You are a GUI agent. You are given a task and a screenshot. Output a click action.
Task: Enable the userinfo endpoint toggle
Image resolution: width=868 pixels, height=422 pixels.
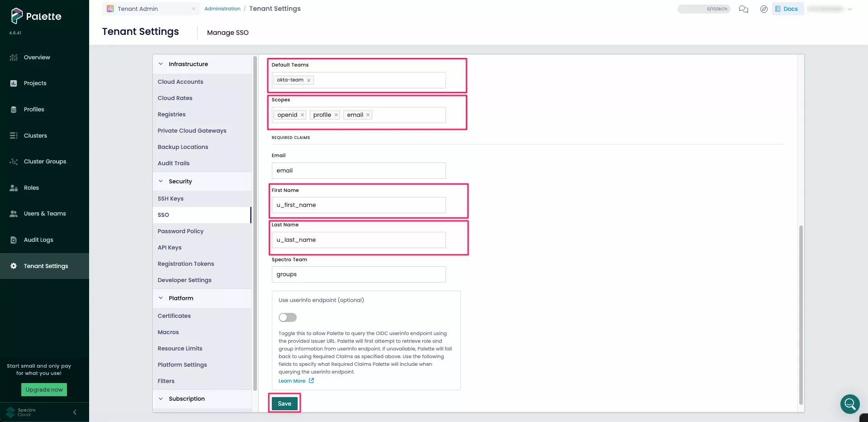[287, 317]
